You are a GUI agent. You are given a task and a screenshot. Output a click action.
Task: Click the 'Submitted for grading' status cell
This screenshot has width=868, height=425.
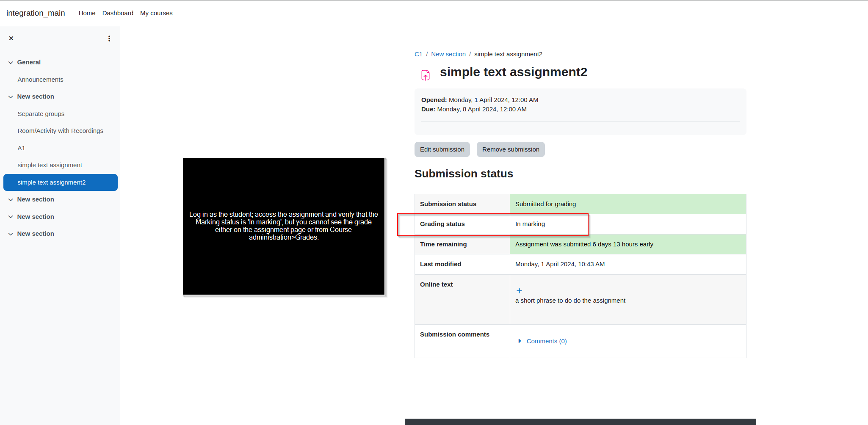tap(628, 204)
